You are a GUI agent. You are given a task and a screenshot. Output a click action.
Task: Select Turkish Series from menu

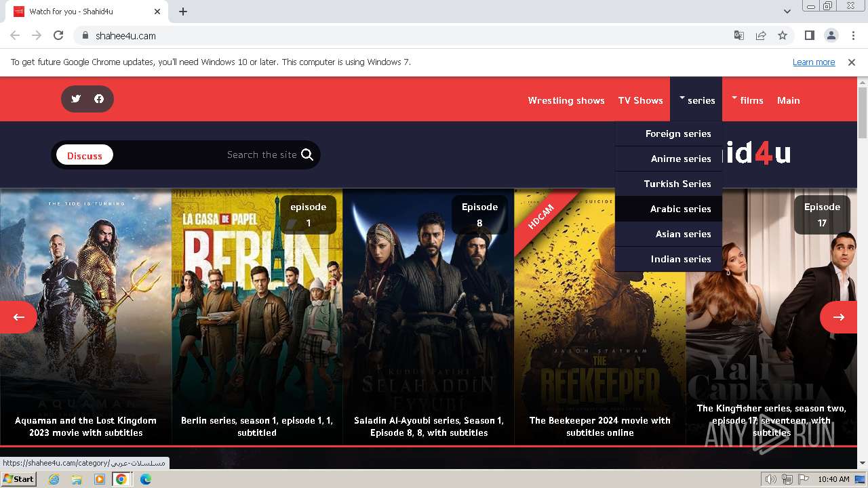(668, 184)
